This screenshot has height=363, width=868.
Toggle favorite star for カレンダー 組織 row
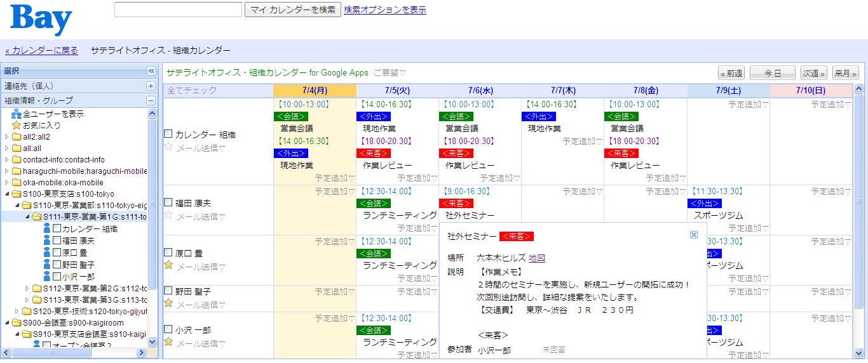[x=168, y=147]
